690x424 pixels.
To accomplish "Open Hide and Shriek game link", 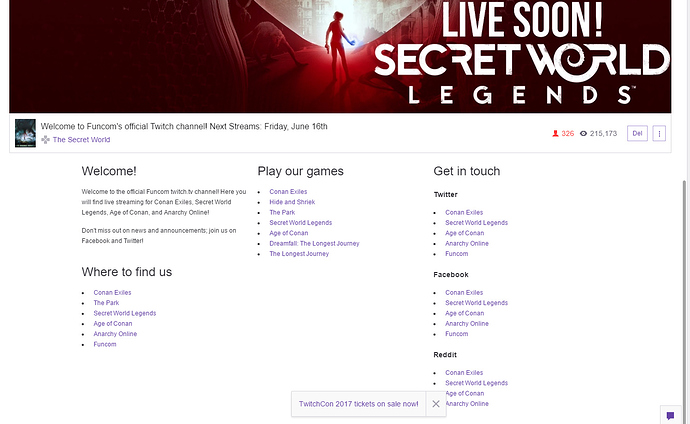I will [292, 202].
